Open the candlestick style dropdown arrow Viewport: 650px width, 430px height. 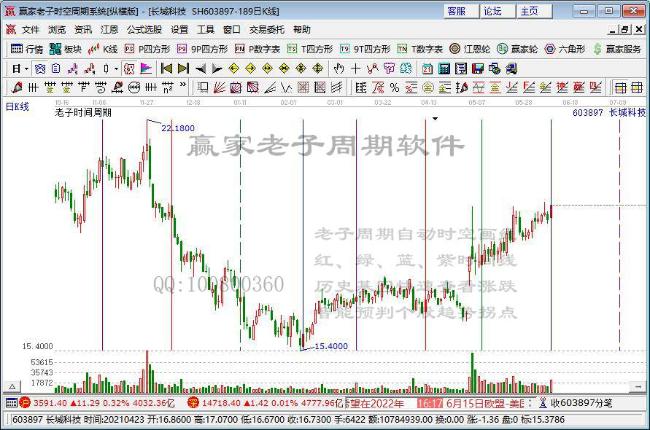pyautogui.click(x=116, y=69)
